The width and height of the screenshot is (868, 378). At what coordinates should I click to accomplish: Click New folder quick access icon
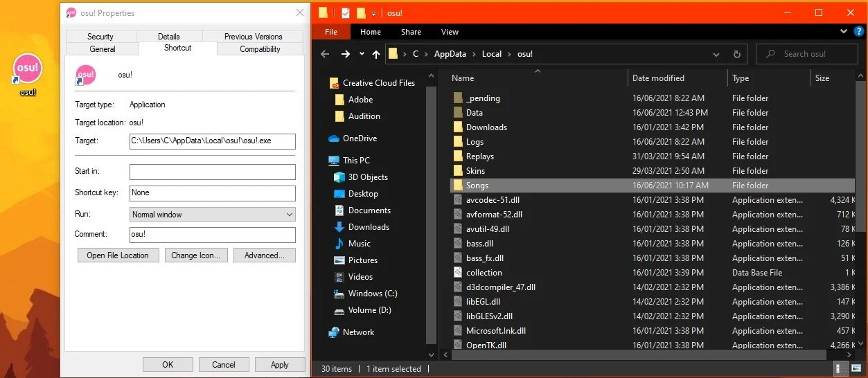[x=361, y=12]
